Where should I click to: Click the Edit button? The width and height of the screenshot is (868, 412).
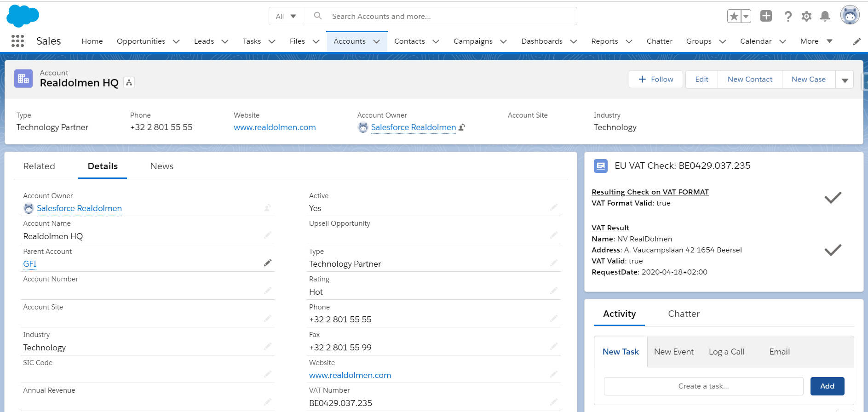click(x=701, y=80)
